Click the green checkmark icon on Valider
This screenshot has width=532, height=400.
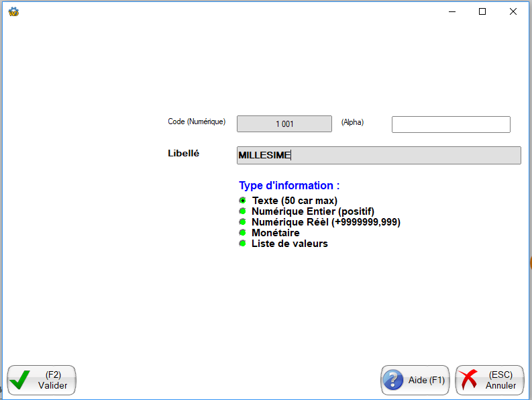click(19, 381)
